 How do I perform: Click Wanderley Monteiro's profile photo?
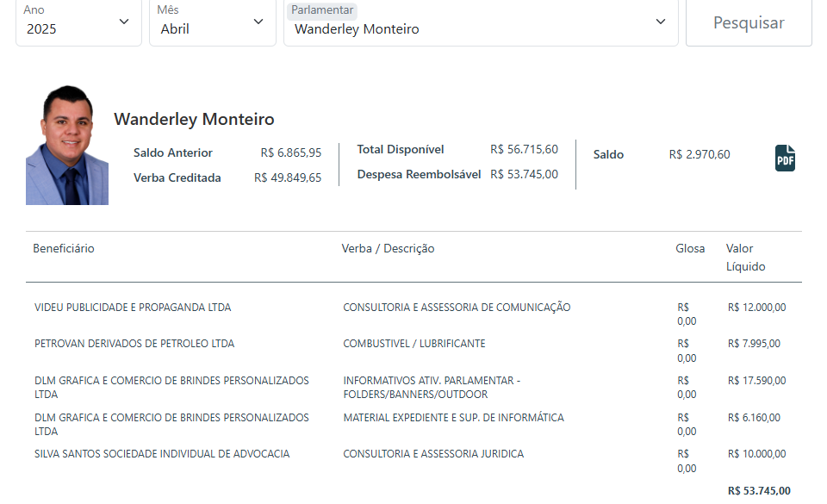(x=67, y=146)
